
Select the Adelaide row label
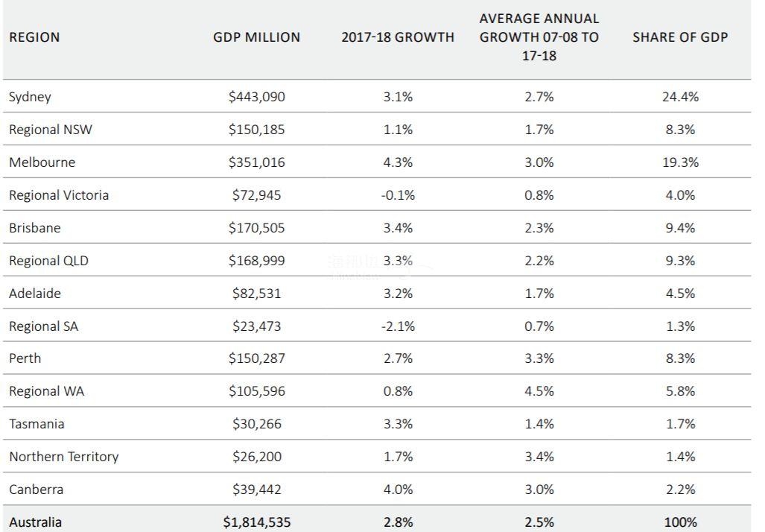(35, 294)
